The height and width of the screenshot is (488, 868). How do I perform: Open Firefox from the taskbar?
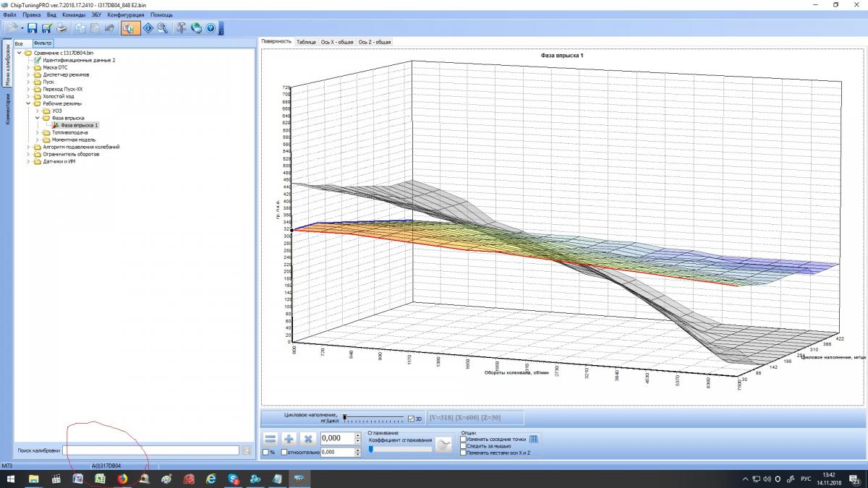(122, 479)
